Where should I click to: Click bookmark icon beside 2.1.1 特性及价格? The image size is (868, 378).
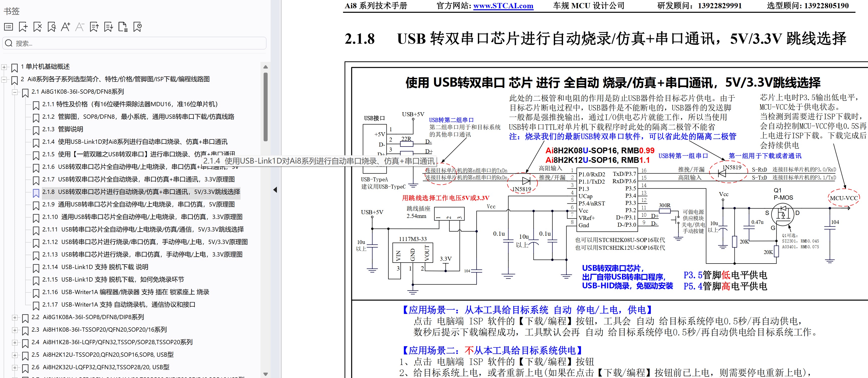[x=36, y=105]
